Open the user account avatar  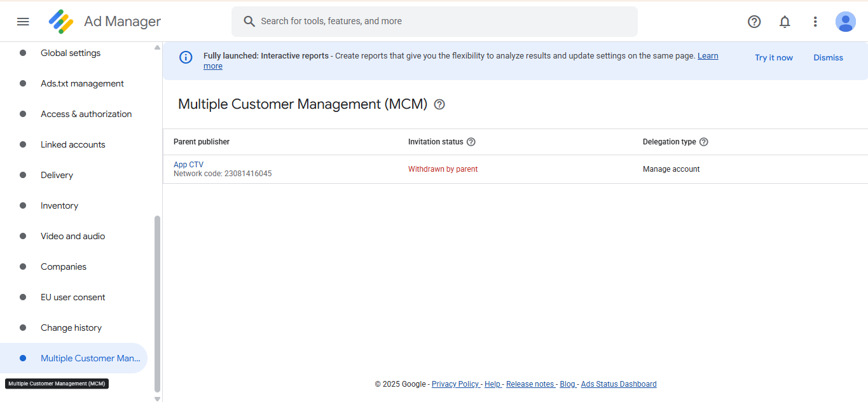[x=846, y=22]
